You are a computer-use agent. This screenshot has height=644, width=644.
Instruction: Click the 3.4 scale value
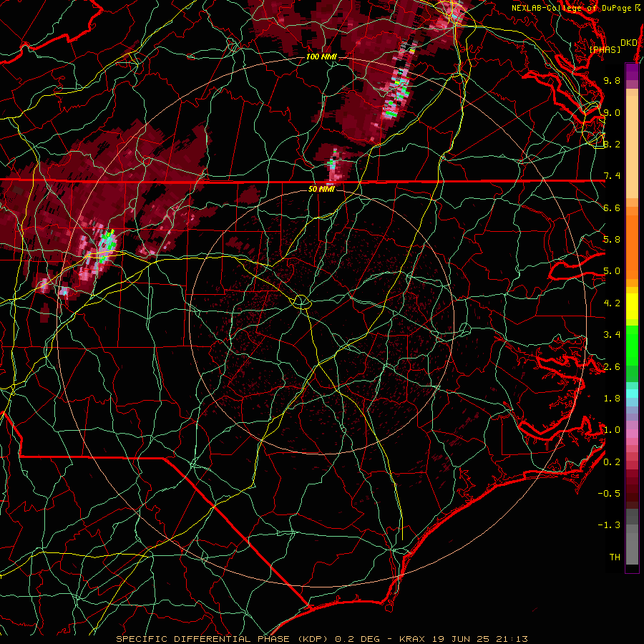pyautogui.click(x=612, y=335)
